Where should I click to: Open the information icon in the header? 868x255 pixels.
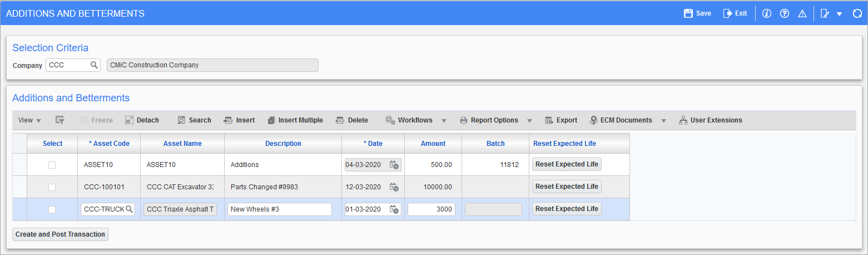(767, 13)
